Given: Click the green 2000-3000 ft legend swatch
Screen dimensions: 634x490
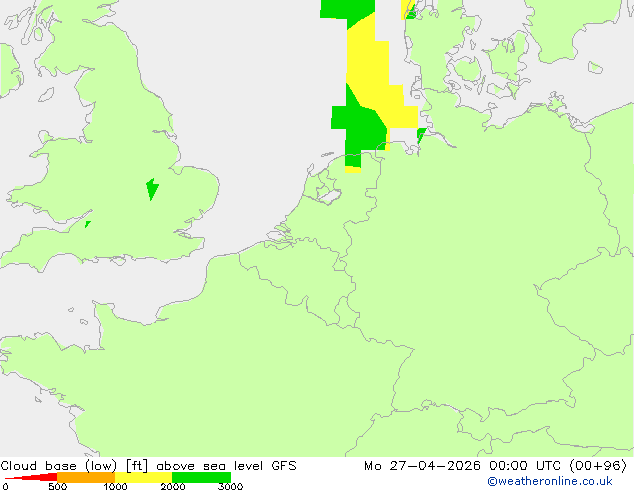Looking at the screenshot, I should [x=201, y=477].
